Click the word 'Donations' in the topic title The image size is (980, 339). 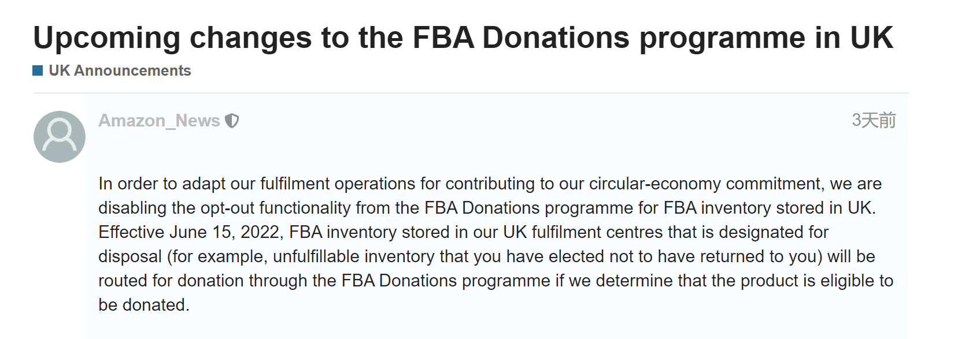tap(556, 38)
